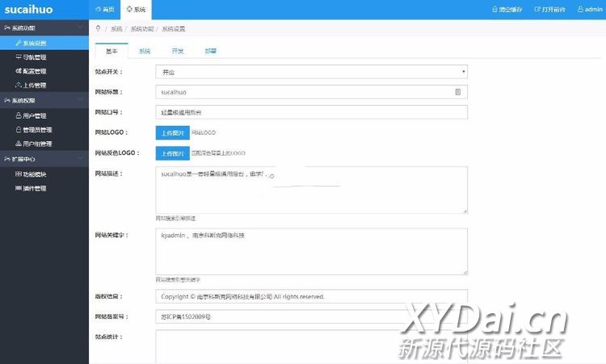The image size is (606, 364).
Task: Open 管理员管理 in the sidebar
Action: [44, 130]
